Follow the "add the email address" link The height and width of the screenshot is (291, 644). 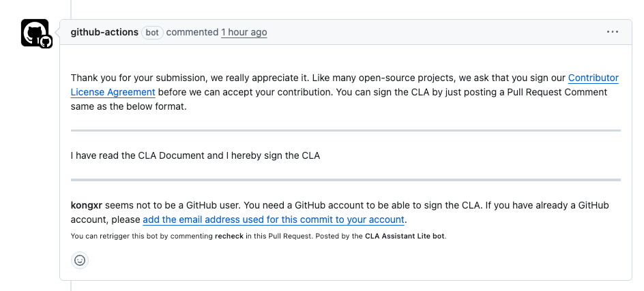pos(274,219)
